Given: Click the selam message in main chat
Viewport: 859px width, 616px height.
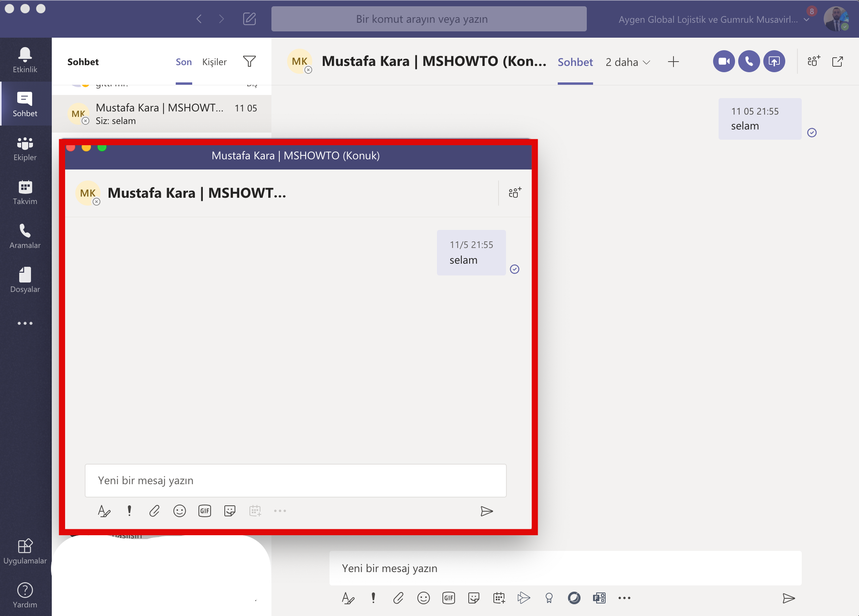Looking at the screenshot, I should pyautogui.click(x=760, y=119).
